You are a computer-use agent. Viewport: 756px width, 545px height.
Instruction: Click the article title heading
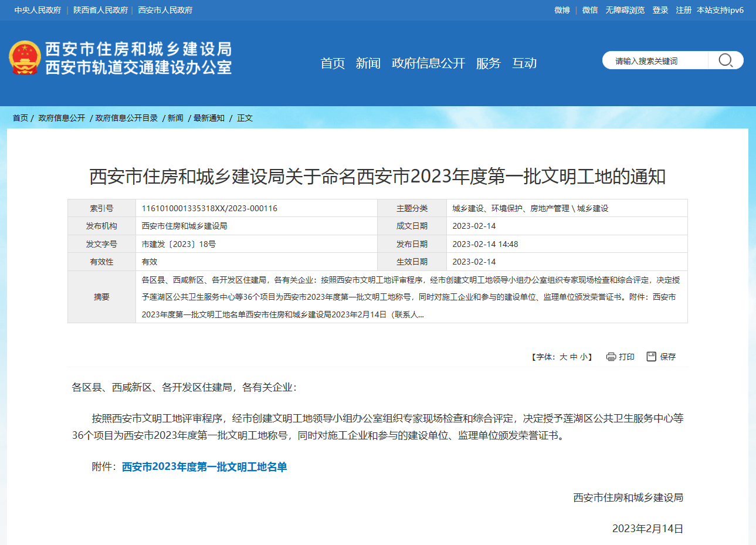pos(378,177)
